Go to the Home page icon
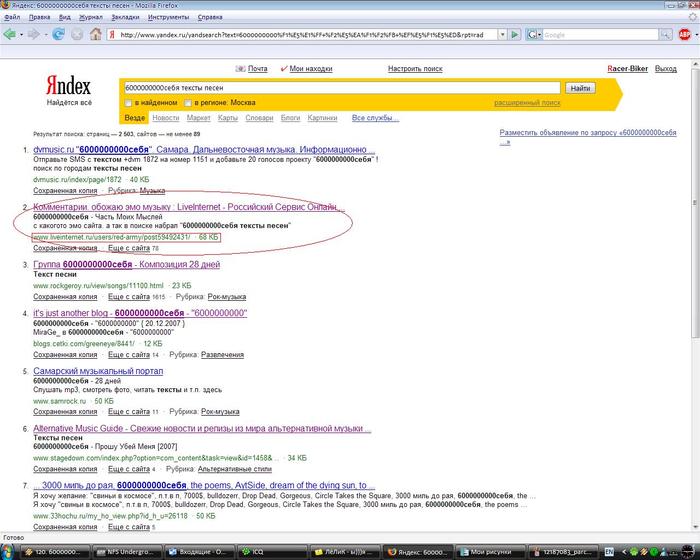The width and height of the screenshot is (700, 560). (x=96, y=34)
